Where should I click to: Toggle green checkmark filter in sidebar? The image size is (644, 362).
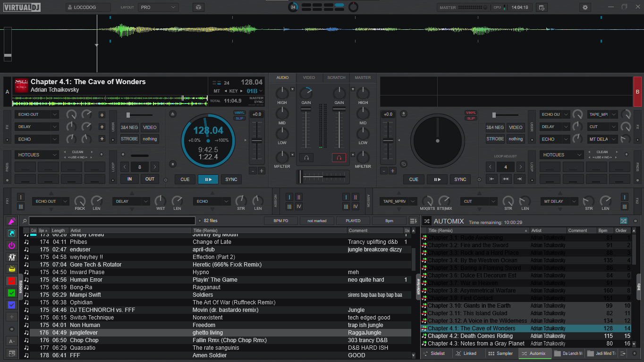12,293
